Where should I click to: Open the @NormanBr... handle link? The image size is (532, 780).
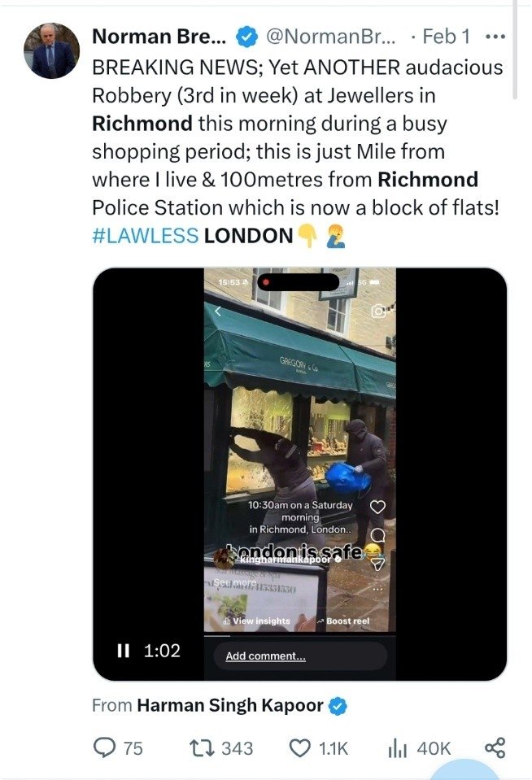tap(331, 37)
